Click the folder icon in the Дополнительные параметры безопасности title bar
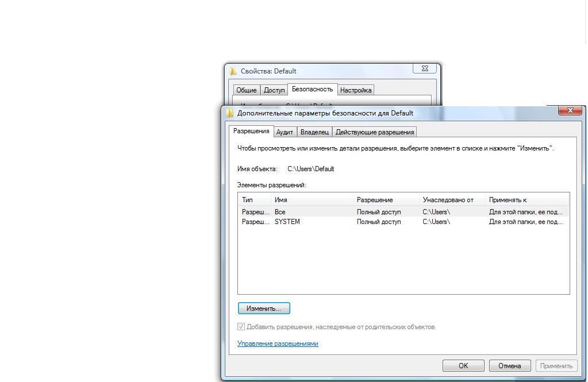The image size is (588, 382). 230,113
